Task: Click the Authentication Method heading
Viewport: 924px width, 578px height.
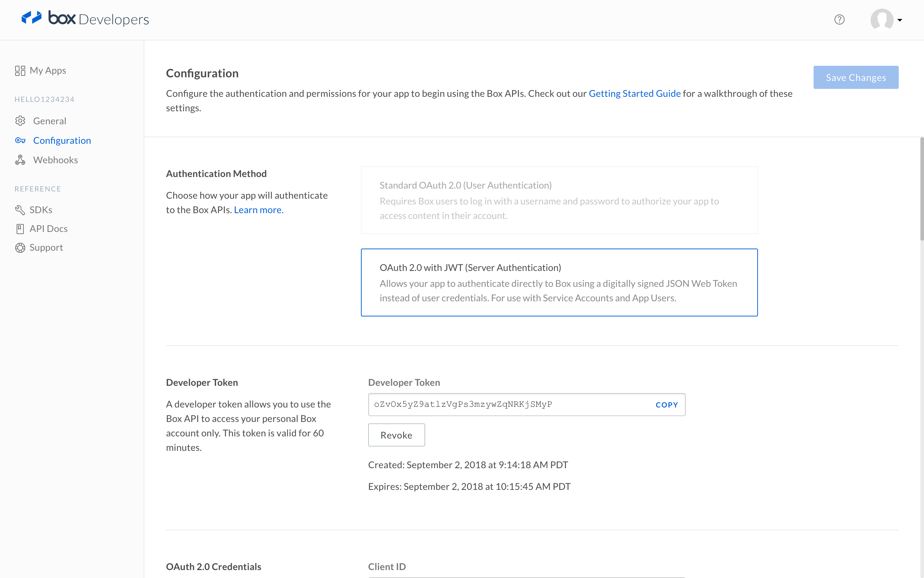Action: pos(216,174)
